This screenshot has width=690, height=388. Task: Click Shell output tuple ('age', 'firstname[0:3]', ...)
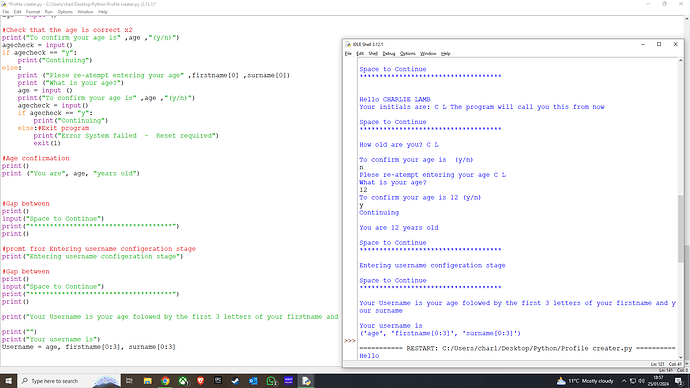440,333
